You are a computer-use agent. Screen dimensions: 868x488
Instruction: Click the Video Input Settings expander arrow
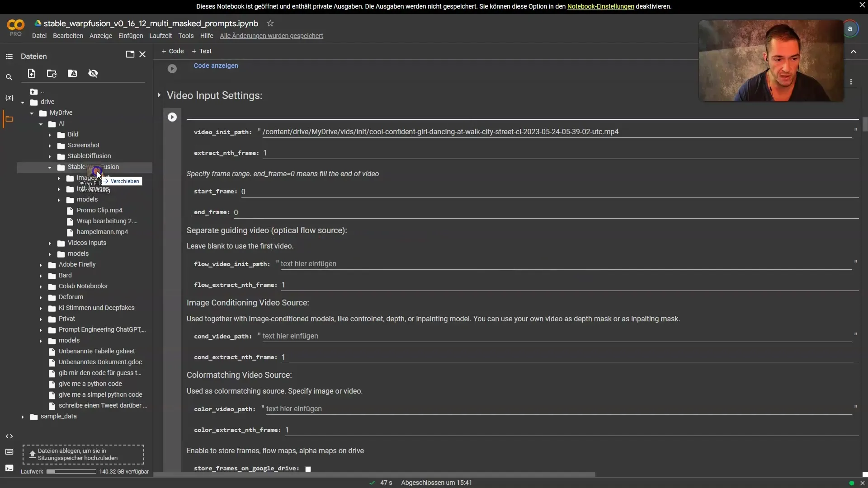159,95
